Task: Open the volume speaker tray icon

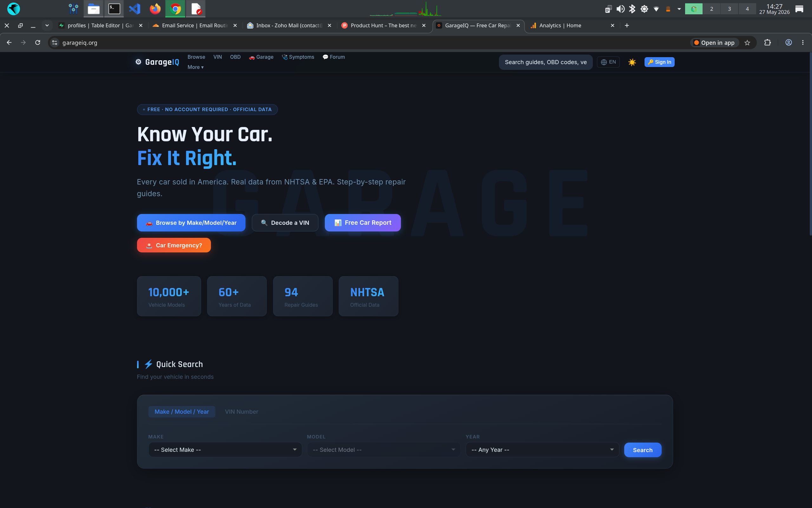Action: (x=620, y=9)
